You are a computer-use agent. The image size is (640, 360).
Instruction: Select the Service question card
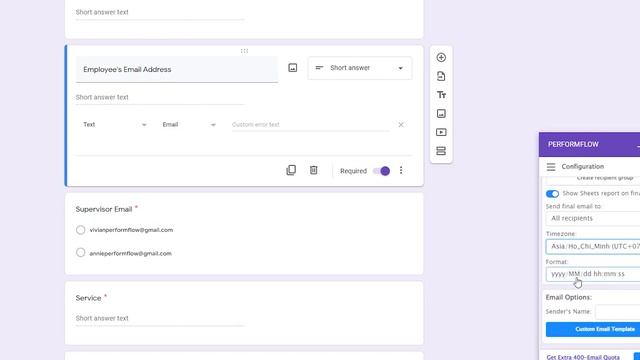pos(244,313)
